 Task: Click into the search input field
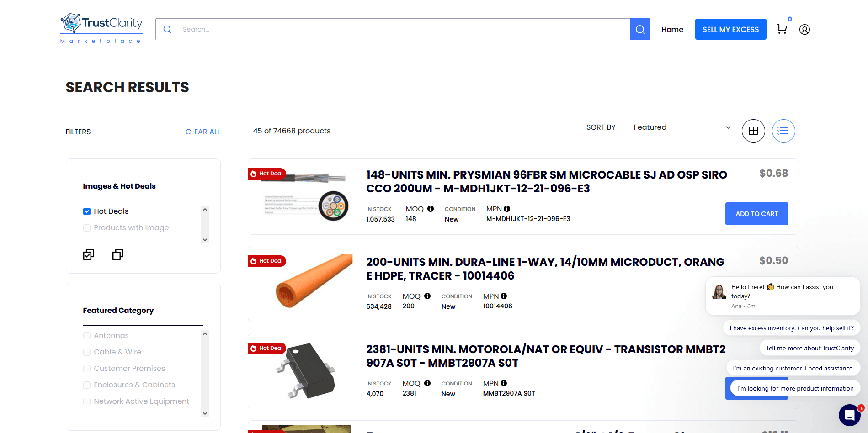[404, 29]
